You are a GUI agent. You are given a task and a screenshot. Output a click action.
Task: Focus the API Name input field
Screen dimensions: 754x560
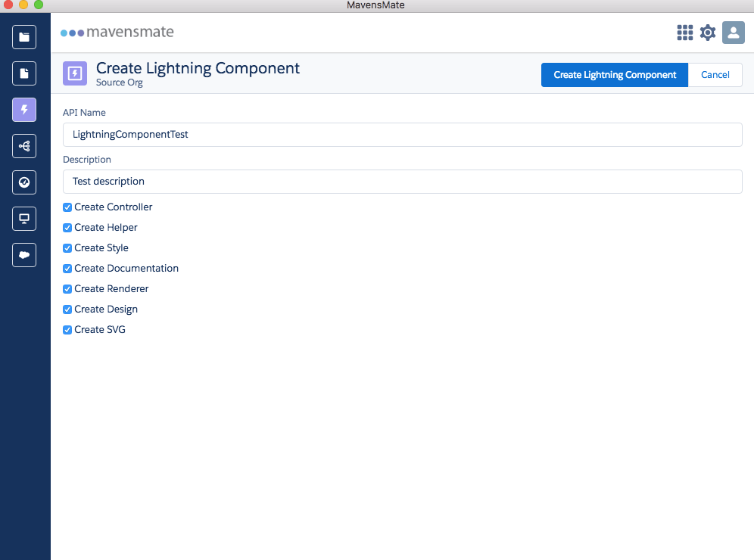coord(403,135)
